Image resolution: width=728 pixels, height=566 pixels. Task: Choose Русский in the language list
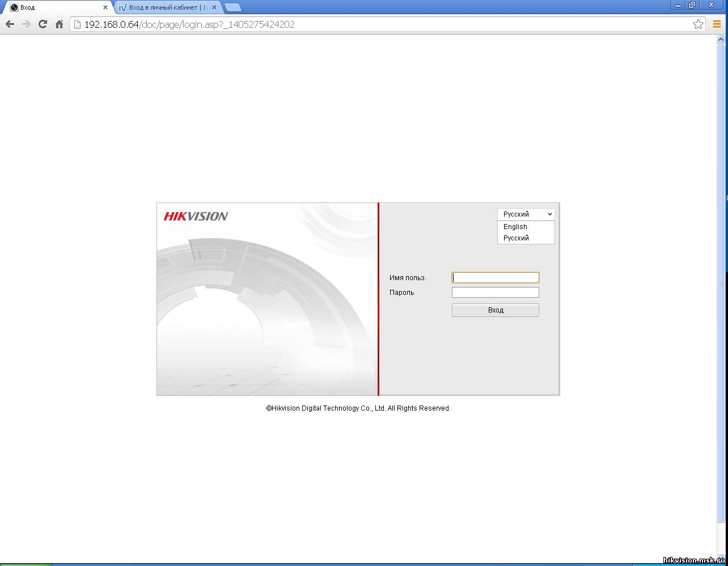coord(526,238)
